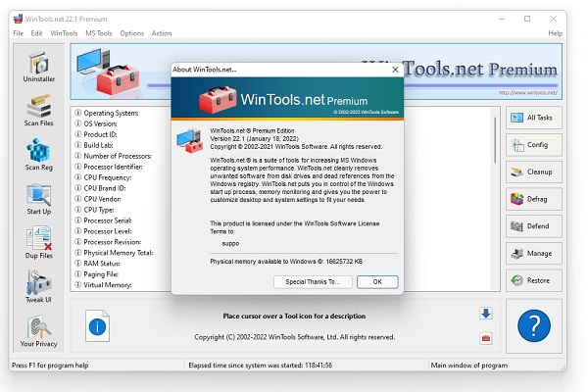The image size is (588, 392).
Task: Click the small red toolbox icon
Action: tap(486, 338)
